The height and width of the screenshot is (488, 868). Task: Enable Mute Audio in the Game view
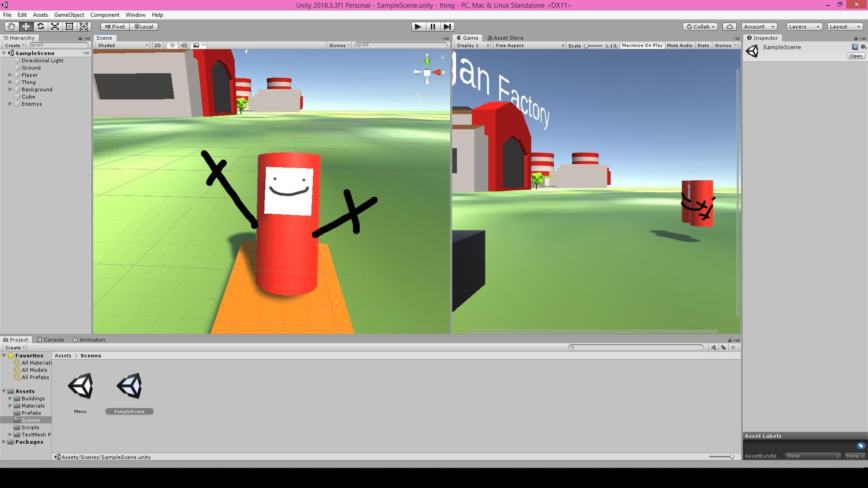pyautogui.click(x=679, y=45)
